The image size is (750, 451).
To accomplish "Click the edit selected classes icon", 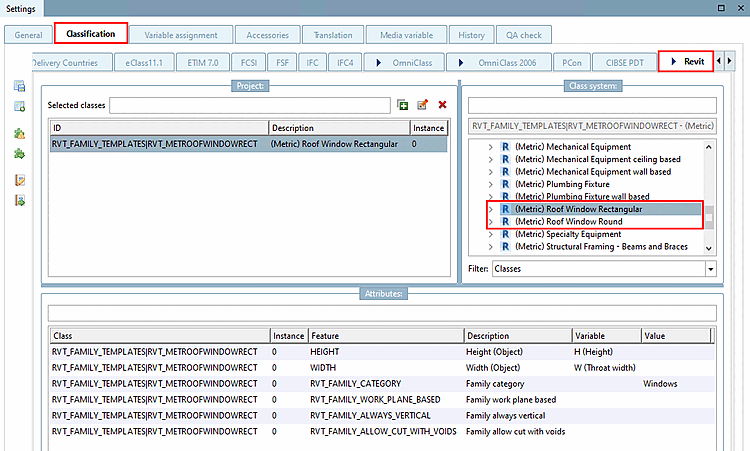I will 422,105.
